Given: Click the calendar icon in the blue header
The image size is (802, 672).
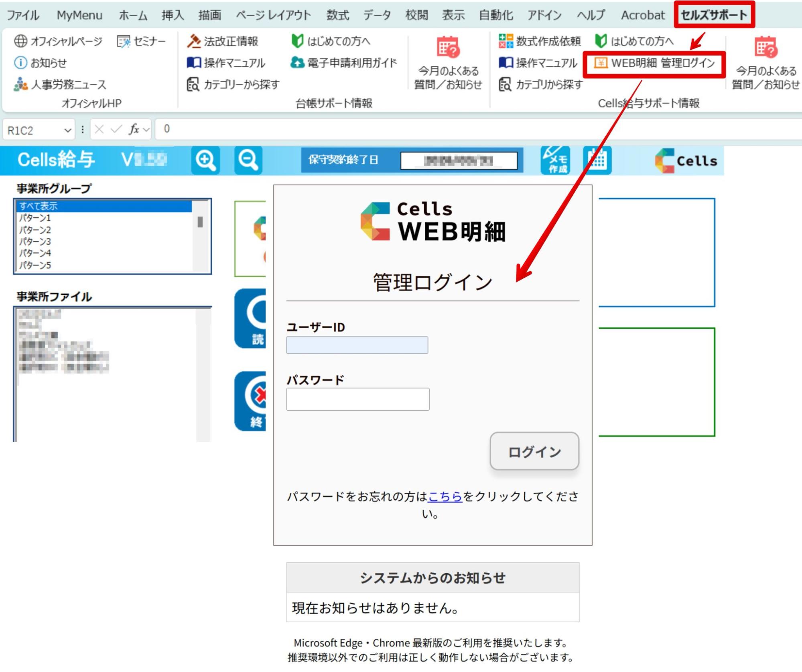Looking at the screenshot, I should point(597,160).
